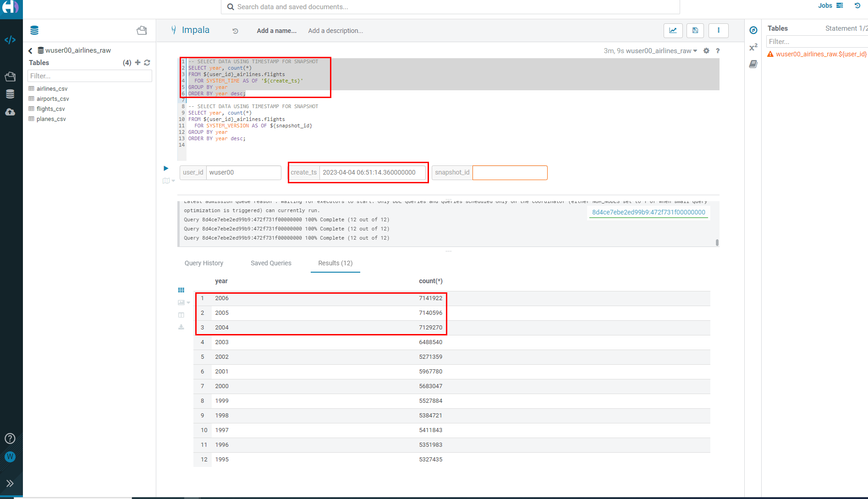Screen dimensions: 868x499
Task: Open the Tables database icon in left sidebar
Action: click(10, 94)
